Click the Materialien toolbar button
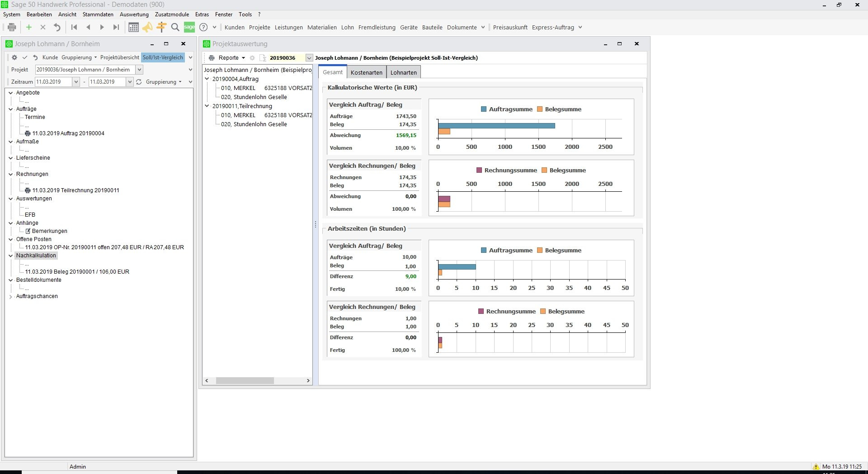 [322, 27]
